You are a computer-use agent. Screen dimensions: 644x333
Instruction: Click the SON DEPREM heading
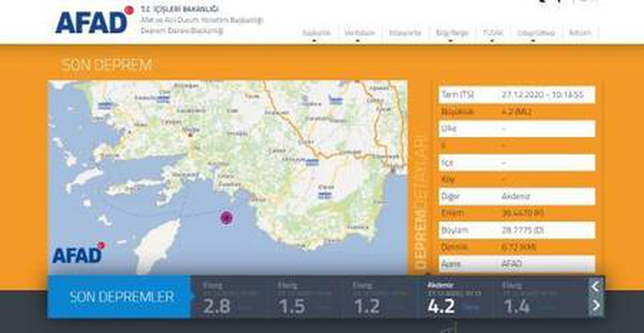point(107,65)
